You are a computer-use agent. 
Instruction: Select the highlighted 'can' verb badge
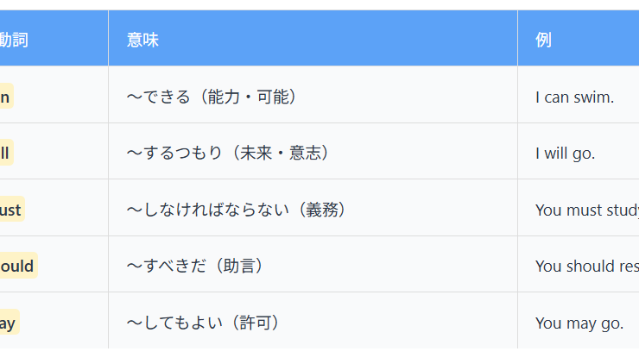coord(5,96)
